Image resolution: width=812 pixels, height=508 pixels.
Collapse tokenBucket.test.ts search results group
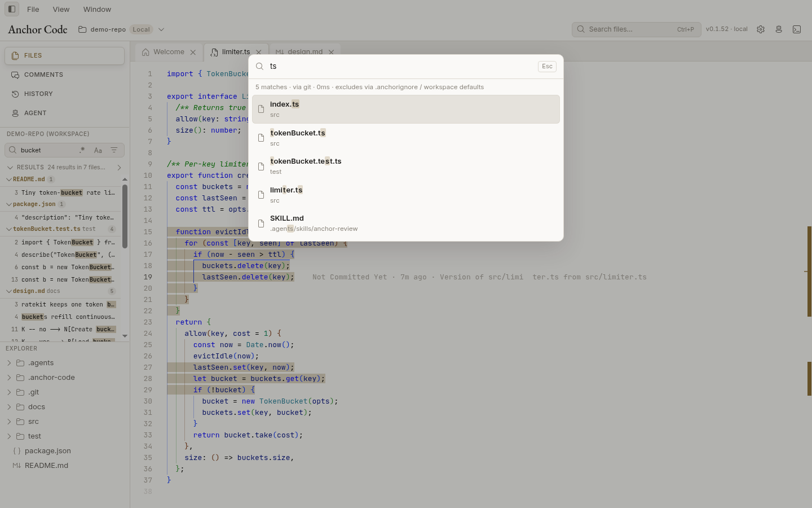[9, 229]
